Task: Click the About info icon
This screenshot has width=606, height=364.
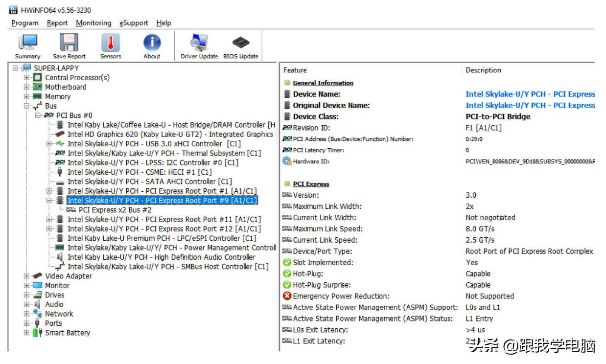Action: click(152, 42)
